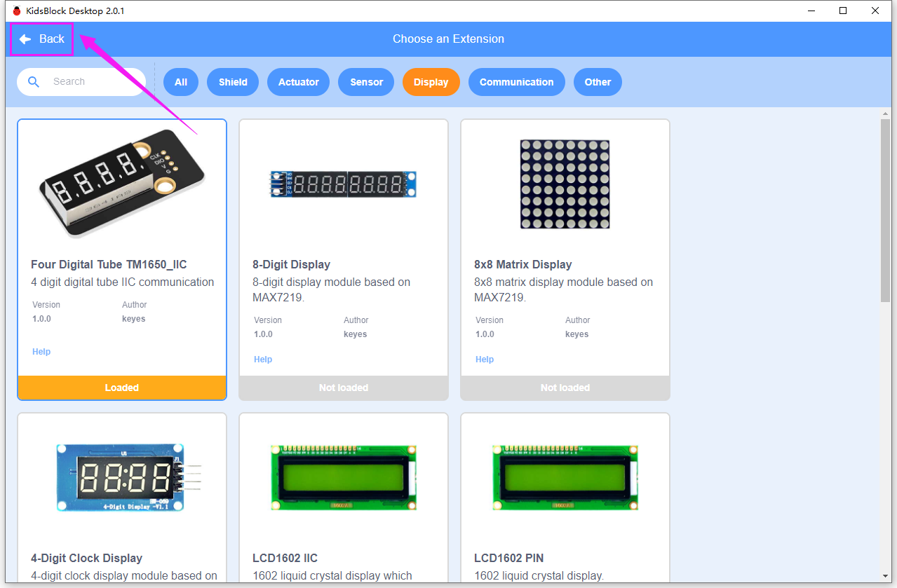
Task: Select the All category filter
Action: pyautogui.click(x=181, y=82)
